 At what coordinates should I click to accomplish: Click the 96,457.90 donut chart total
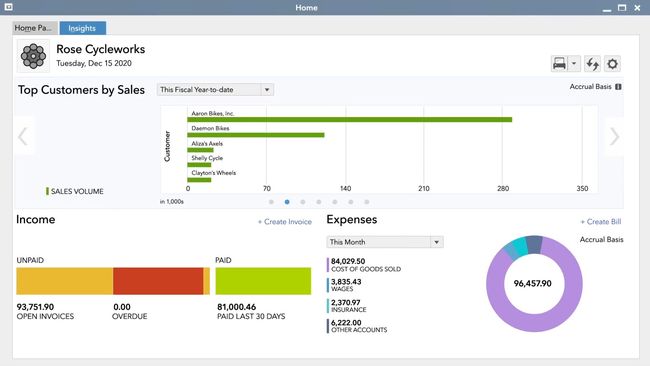[533, 283]
